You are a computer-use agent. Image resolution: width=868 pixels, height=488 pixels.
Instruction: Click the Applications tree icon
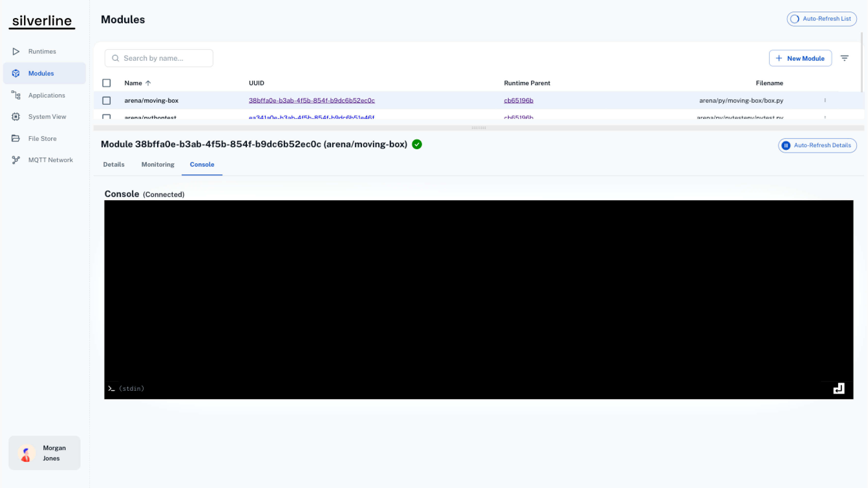(16, 95)
